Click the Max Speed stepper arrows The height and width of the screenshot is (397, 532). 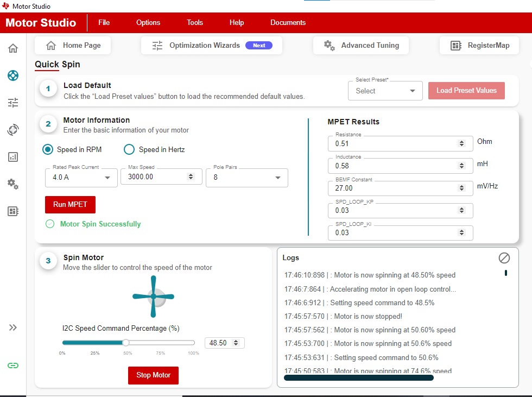191,177
